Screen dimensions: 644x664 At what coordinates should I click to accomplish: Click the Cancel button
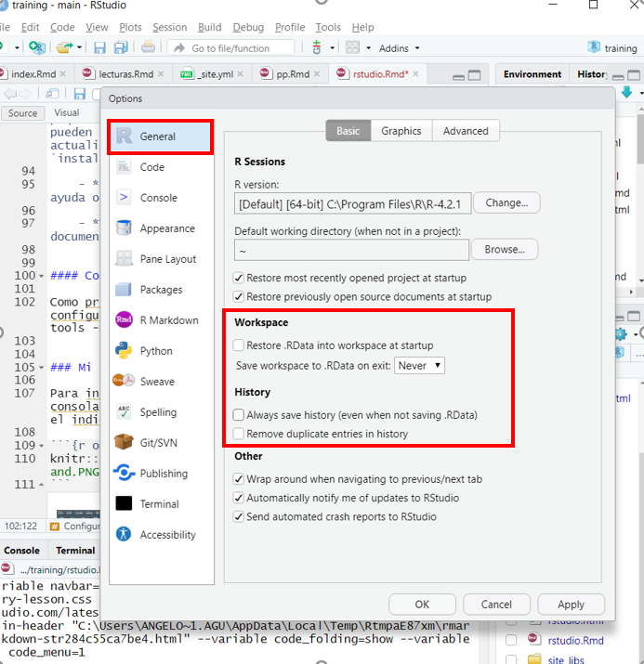click(496, 605)
